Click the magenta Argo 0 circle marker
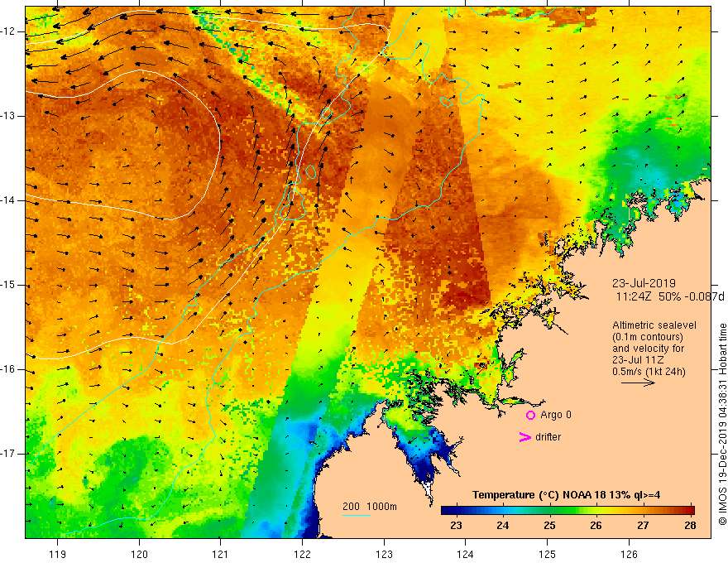The width and height of the screenshot is (728, 563). pyautogui.click(x=530, y=416)
